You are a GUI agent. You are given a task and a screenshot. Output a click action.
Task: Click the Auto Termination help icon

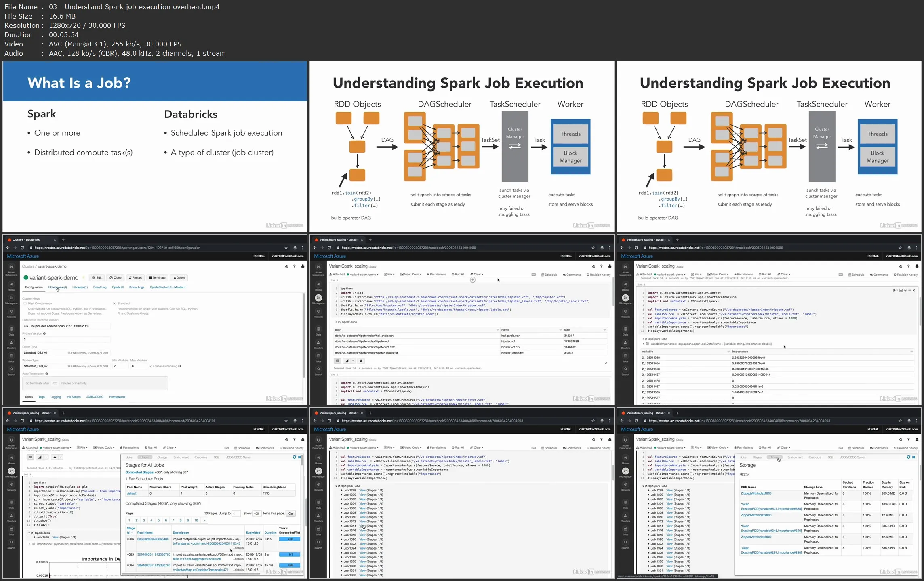(47, 373)
